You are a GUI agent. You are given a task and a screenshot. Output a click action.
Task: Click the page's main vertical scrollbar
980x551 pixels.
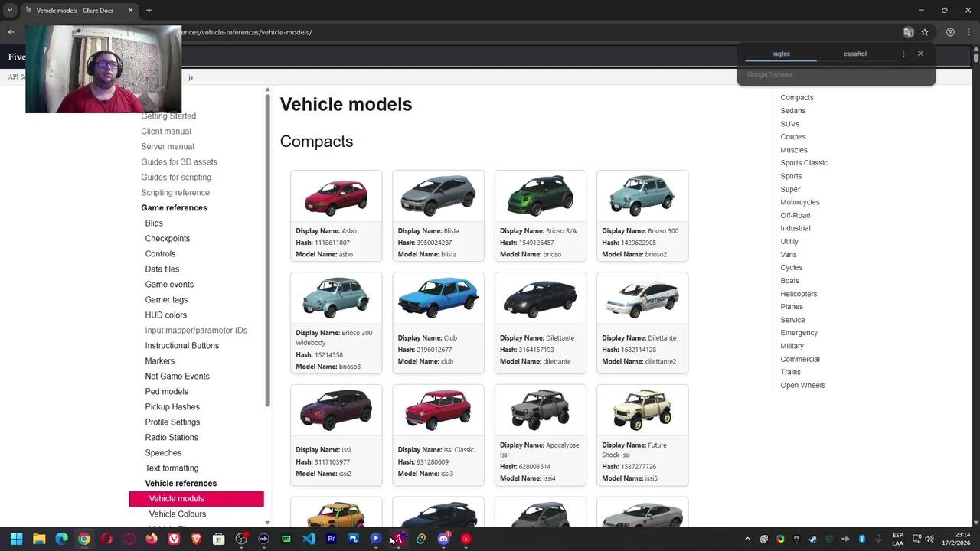click(975, 57)
